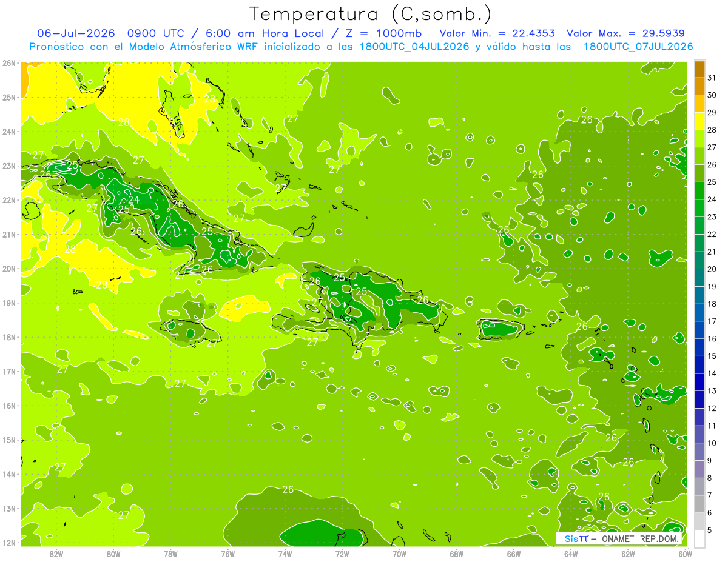
Task: Pick the amber swatch between 29 and 30
Action: (699, 104)
